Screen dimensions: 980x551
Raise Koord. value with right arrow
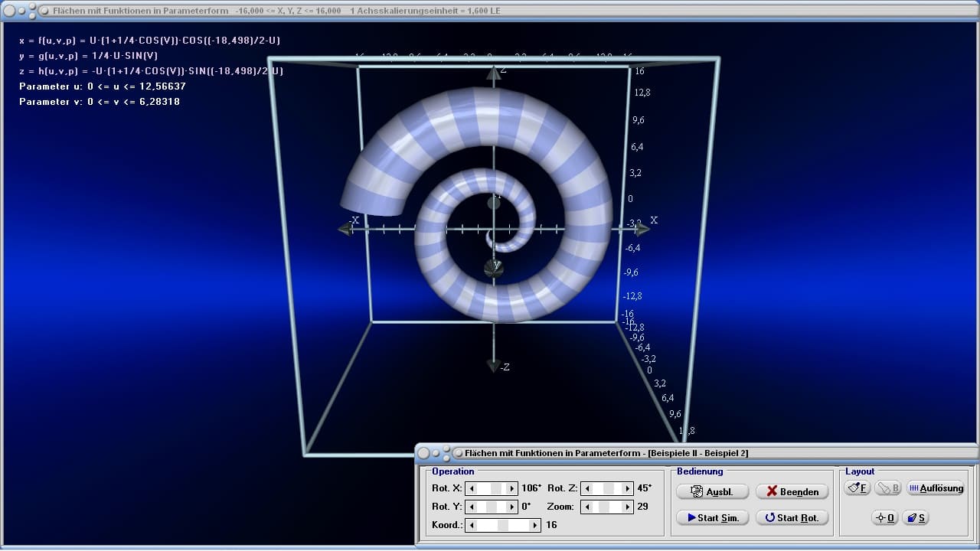535,525
